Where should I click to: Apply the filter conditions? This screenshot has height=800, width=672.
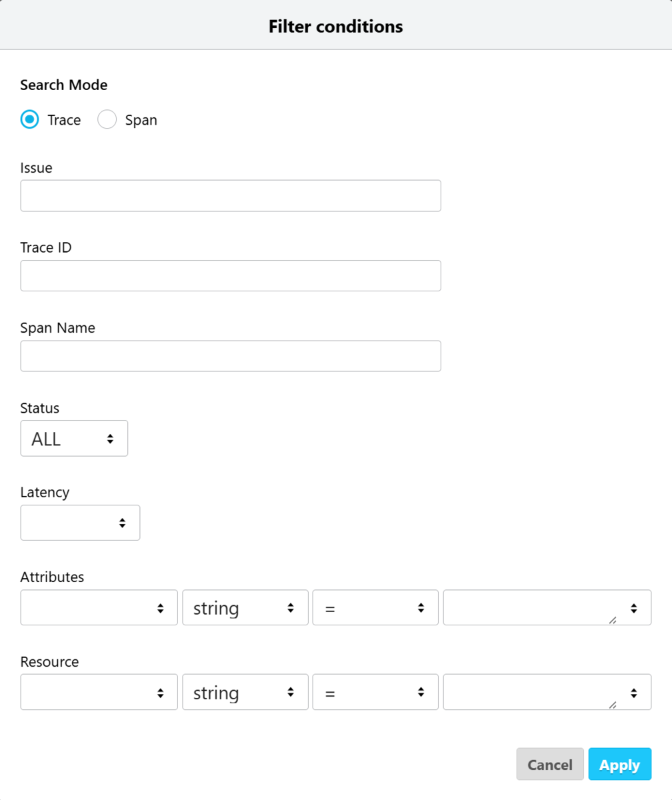[619, 764]
